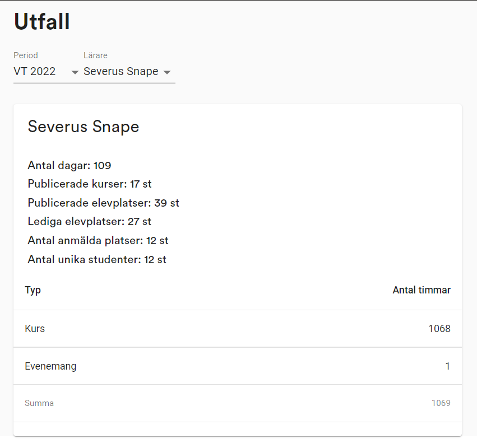477x448 pixels.
Task: Click the arrow icon beside Severus Snape selector
Action: coord(166,72)
